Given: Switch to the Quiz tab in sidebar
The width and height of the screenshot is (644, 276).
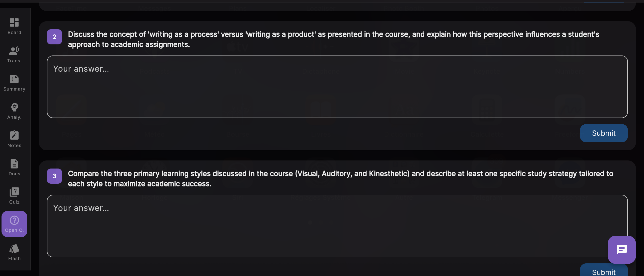Looking at the screenshot, I should (x=14, y=195).
